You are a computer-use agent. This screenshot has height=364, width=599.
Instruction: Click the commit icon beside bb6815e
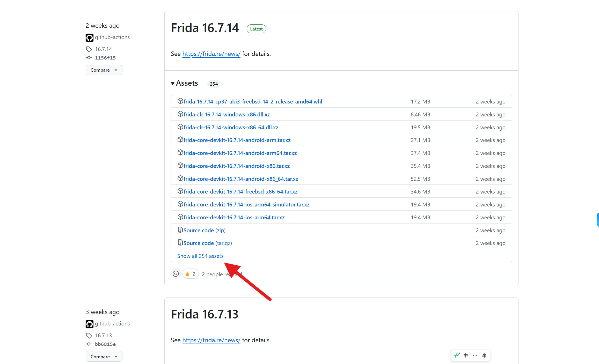(89, 344)
